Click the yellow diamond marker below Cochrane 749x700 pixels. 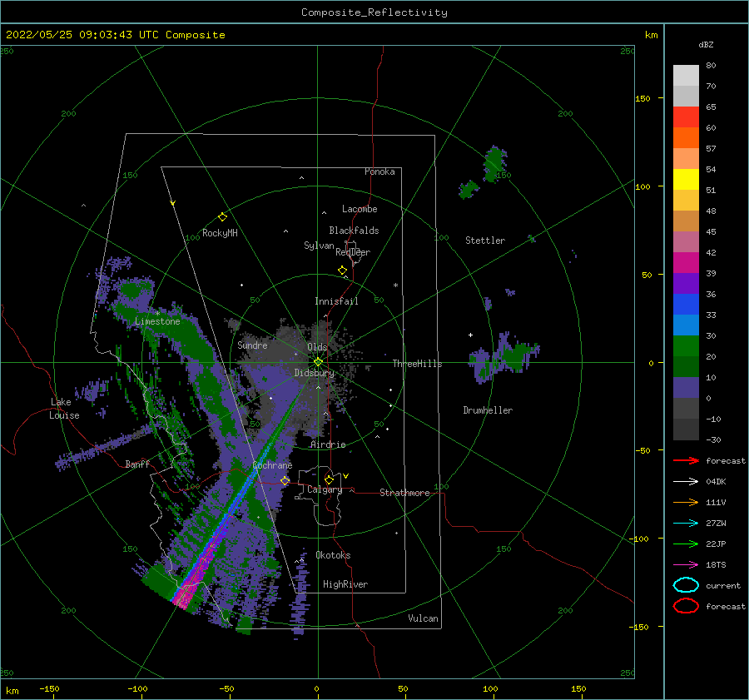285,480
